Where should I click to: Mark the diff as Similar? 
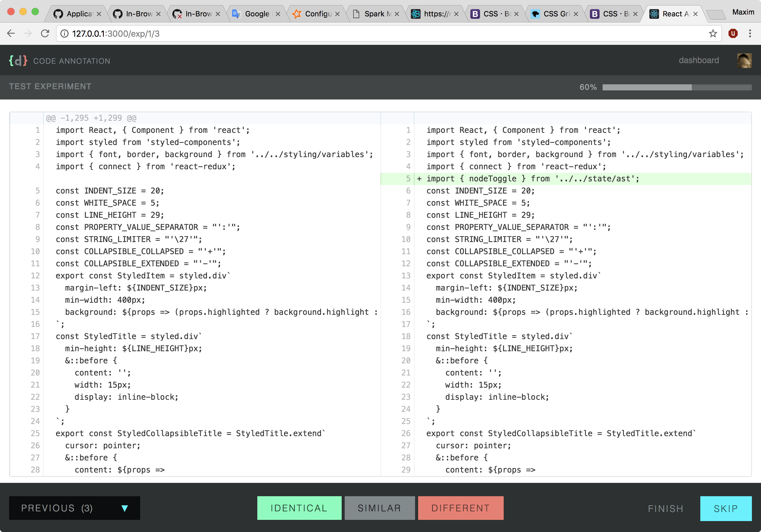pos(379,508)
